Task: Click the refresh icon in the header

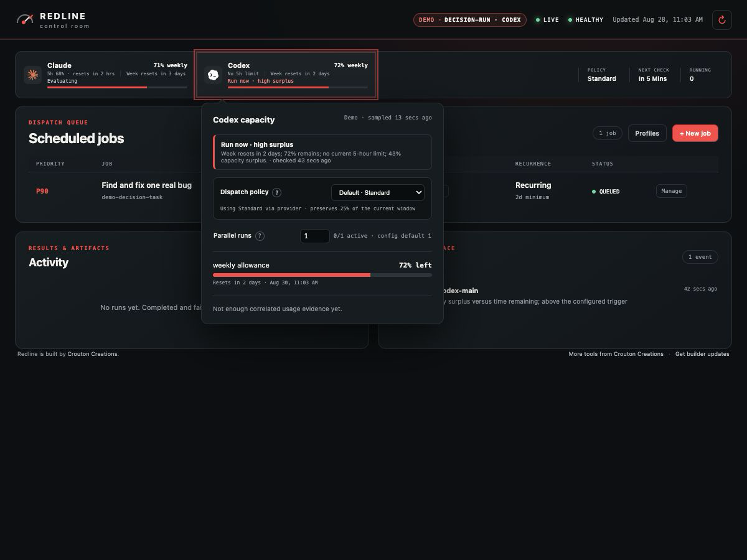Action: (722, 20)
